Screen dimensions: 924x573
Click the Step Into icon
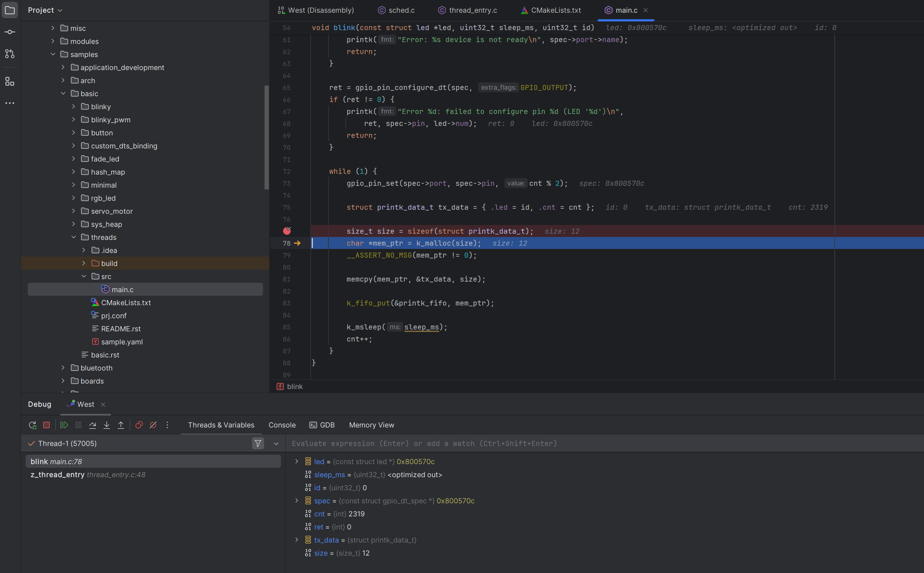click(x=106, y=425)
